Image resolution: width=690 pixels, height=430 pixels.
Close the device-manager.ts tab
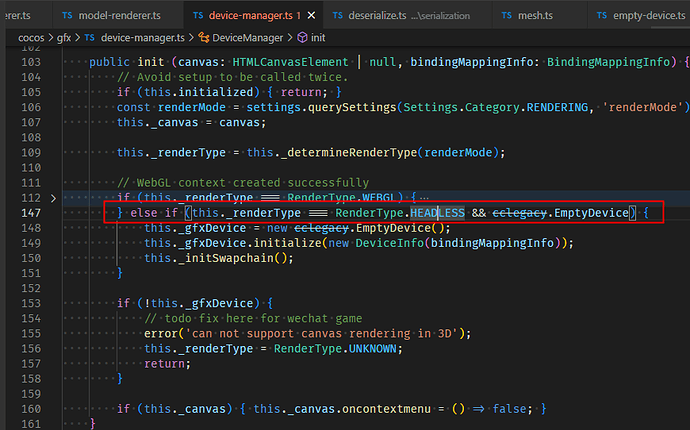coord(311,15)
